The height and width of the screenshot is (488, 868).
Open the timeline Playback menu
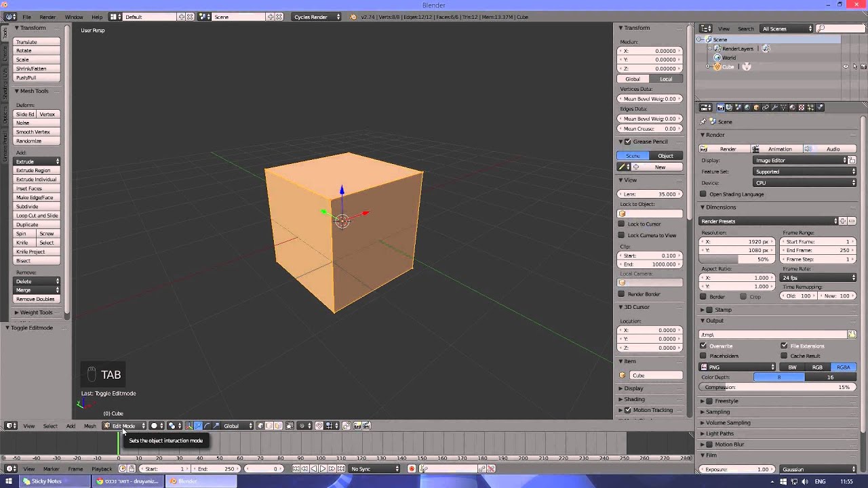(102, 469)
